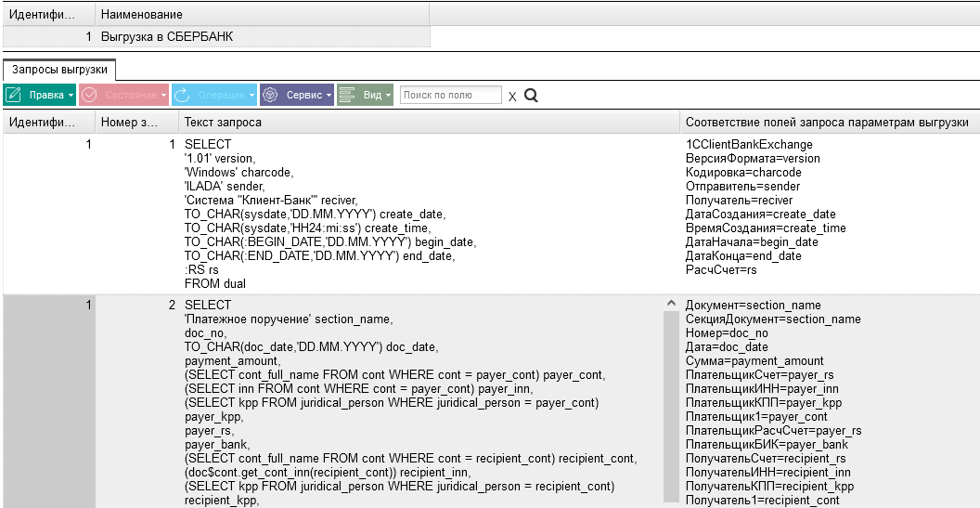Clear the search field with X

click(x=512, y=97)
